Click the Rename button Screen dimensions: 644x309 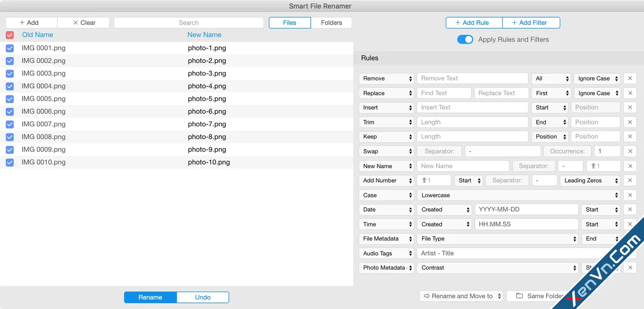click(x=150, y=297)
